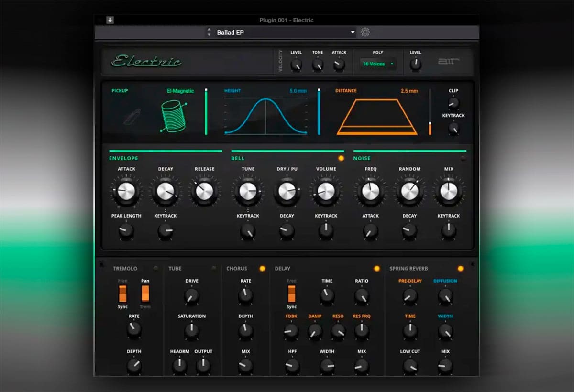
Task: Click the Noise Random knob
Action: (x=409, y=192)
